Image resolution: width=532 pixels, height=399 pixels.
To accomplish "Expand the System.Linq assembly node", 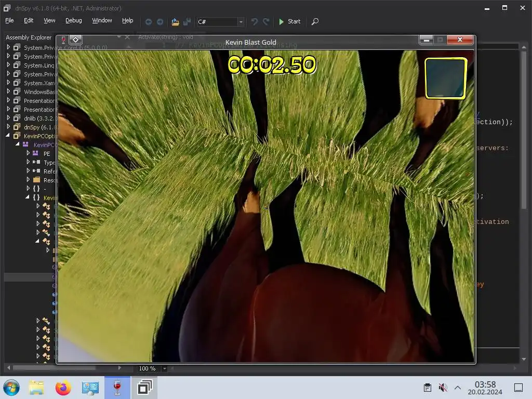I will [8, 65].
